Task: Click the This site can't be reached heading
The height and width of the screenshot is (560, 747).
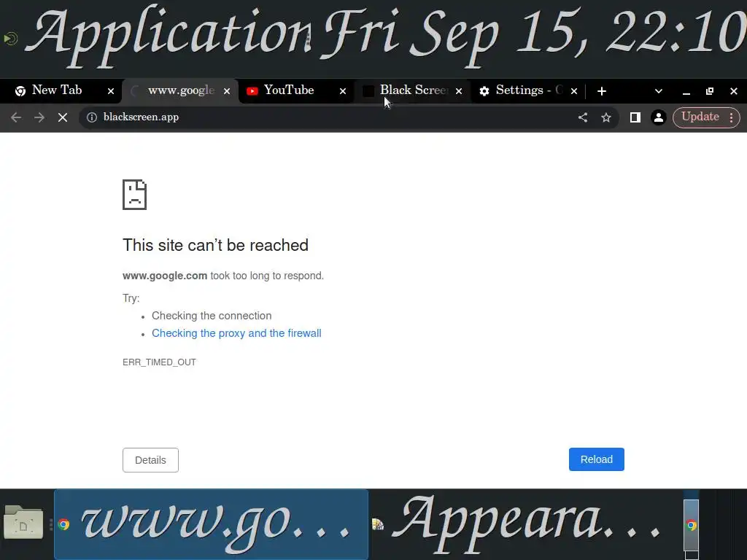Action: 215,245
